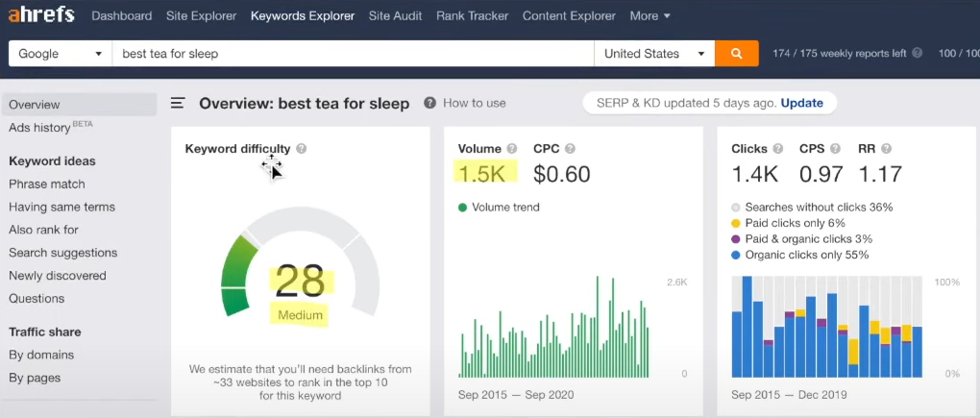
Task: Open Rank Tracker
Action: (472, 16)
